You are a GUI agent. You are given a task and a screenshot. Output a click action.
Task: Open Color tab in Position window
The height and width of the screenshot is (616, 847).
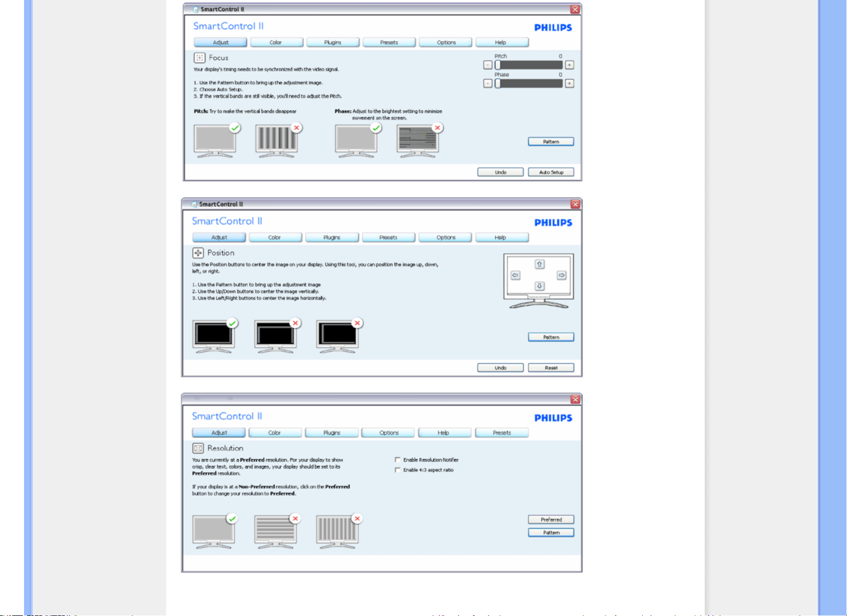click(275, 237)
